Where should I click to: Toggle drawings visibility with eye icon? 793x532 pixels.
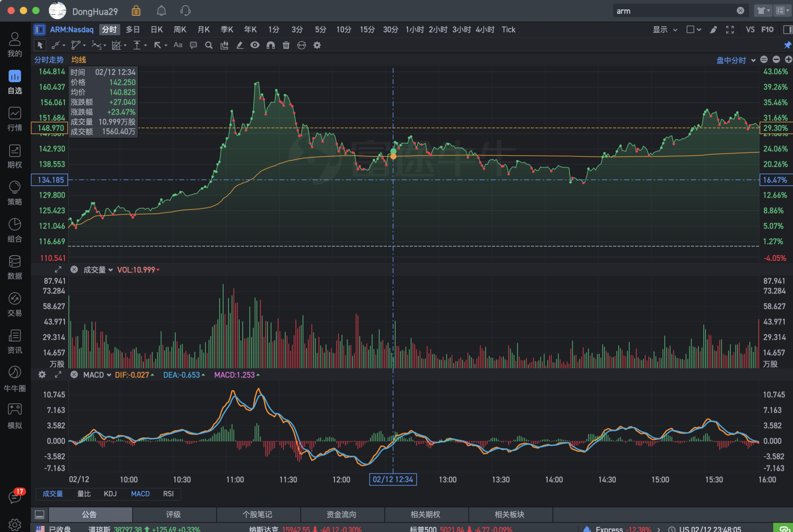pyautogui.click(x=255, y=45)
